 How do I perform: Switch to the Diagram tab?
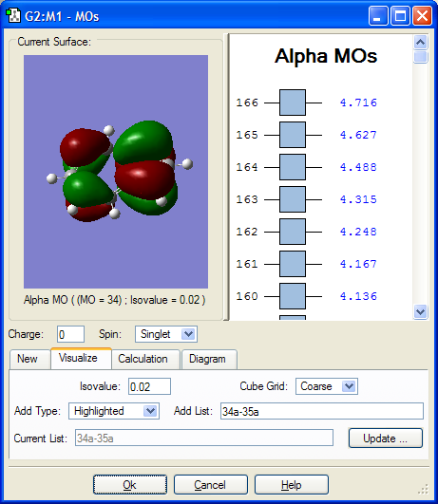[x=207, y=359]
